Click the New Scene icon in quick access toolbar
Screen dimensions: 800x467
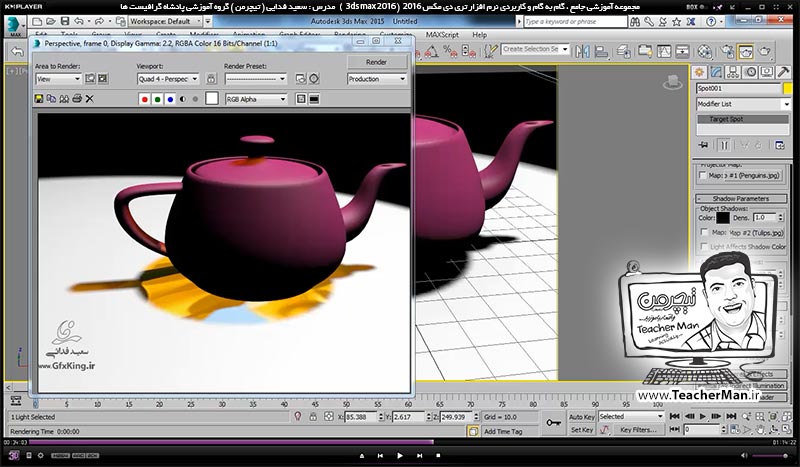click(x=37, y=21)
